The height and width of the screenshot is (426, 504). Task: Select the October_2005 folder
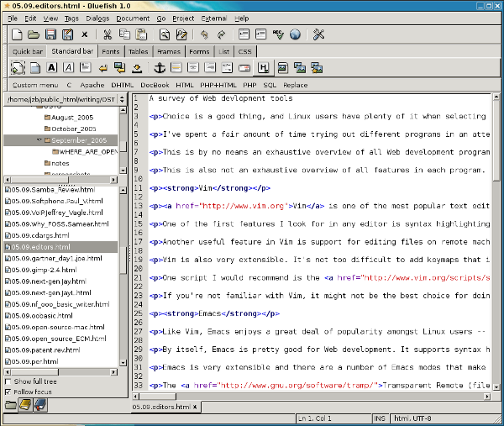tap(70, 129)
